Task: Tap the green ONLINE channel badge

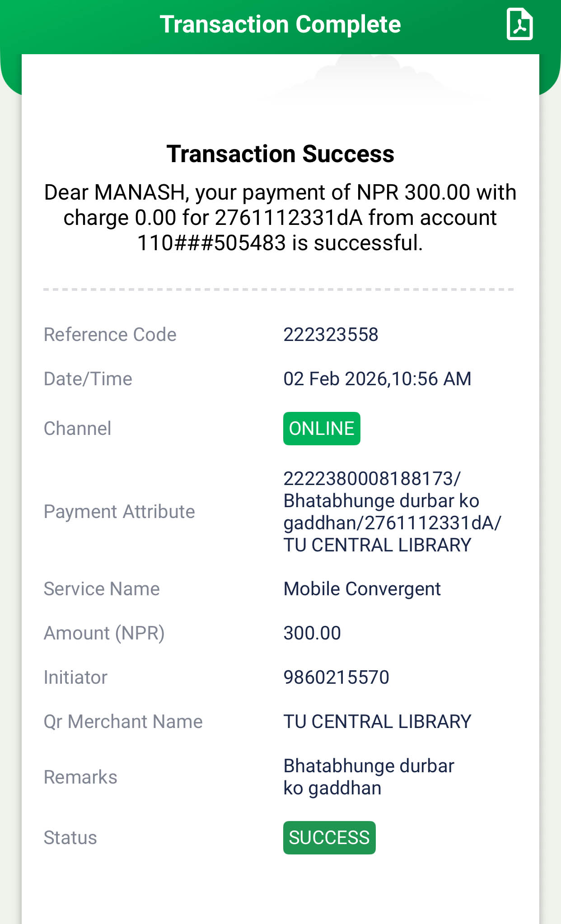Action: point(322,429)
